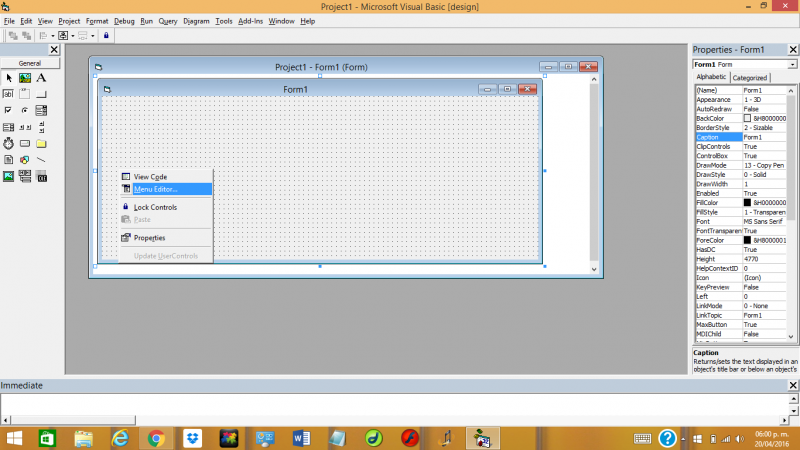800x450 pixels.
Task: Select the FileListBox control tool
Action: 9,160
